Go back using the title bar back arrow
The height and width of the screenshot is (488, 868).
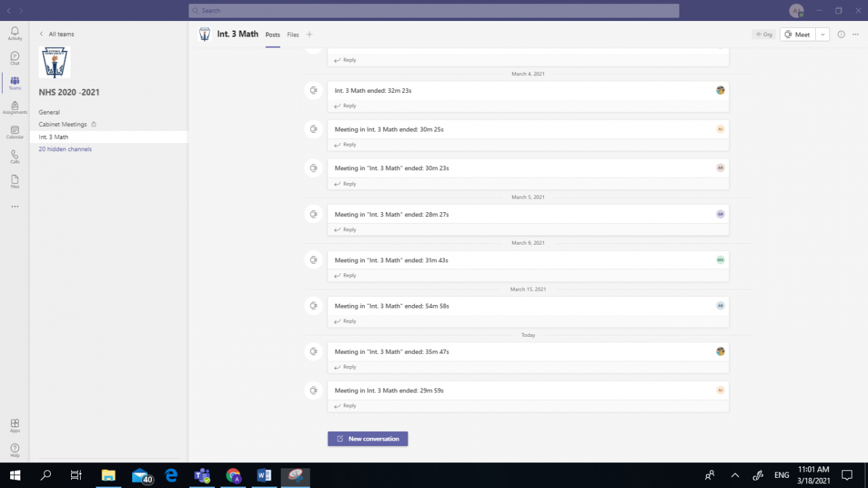click(x=9, y=11)
